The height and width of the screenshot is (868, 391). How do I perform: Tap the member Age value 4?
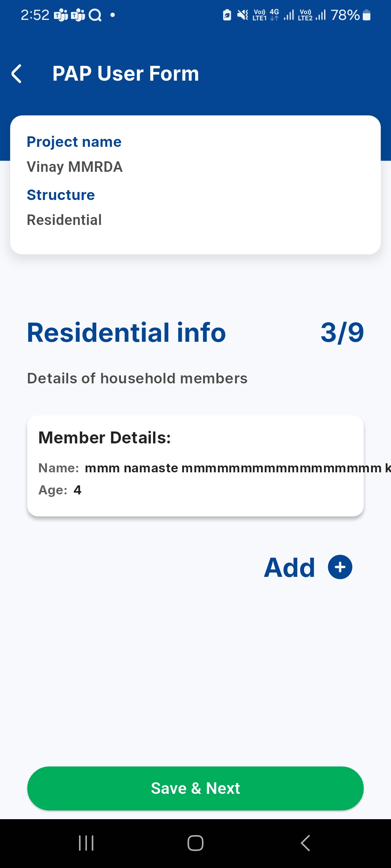click(77, 490)
